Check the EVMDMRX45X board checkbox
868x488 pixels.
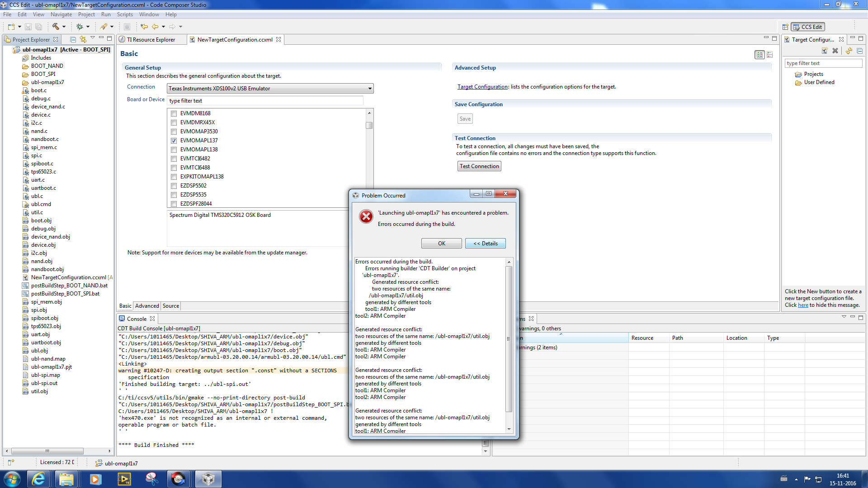(x=174, y=122)
